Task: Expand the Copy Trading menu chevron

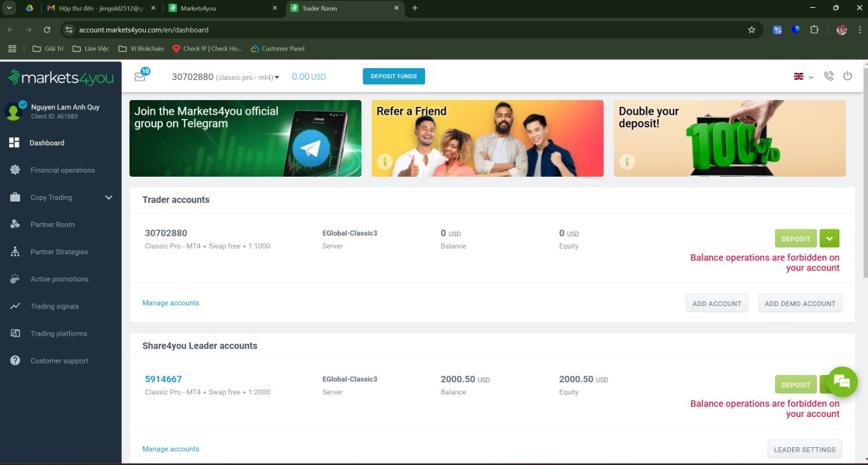Action: click(x=109, y=198)
